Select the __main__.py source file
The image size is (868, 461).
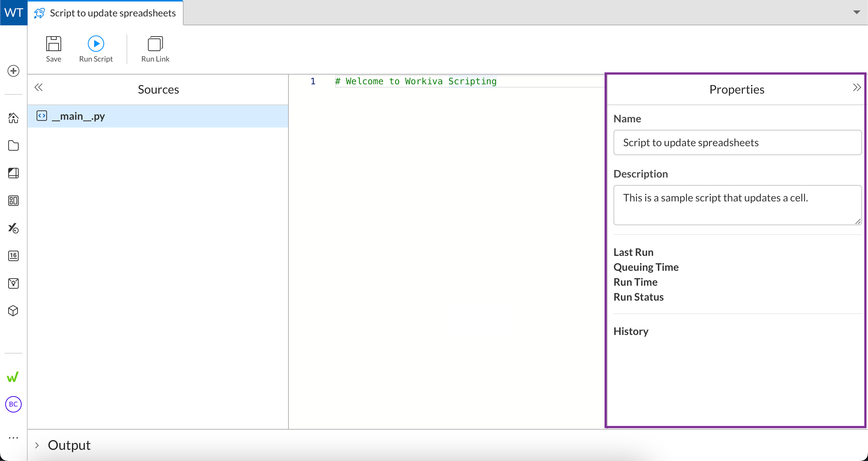[x=158, y=116]
